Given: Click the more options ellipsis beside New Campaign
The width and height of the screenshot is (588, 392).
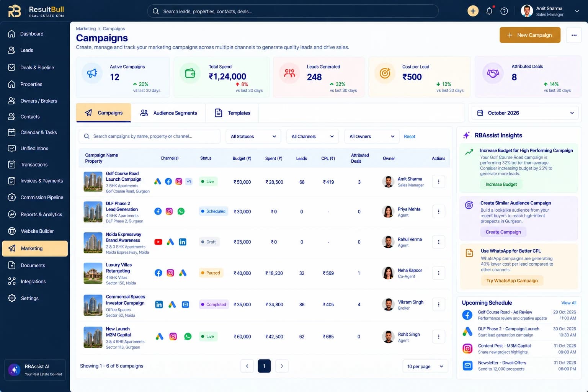Looking at the screenshot, I should (574, 35).
